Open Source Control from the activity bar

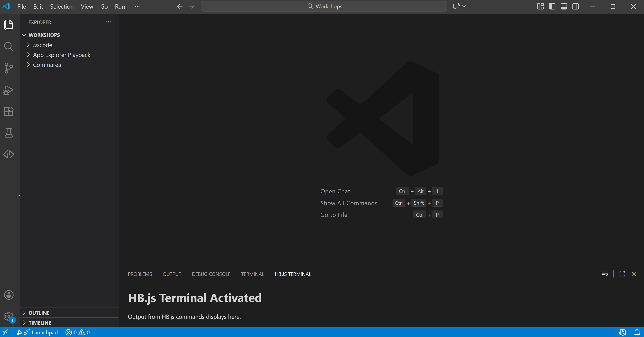pyautogui.click(x=8, y=68)
